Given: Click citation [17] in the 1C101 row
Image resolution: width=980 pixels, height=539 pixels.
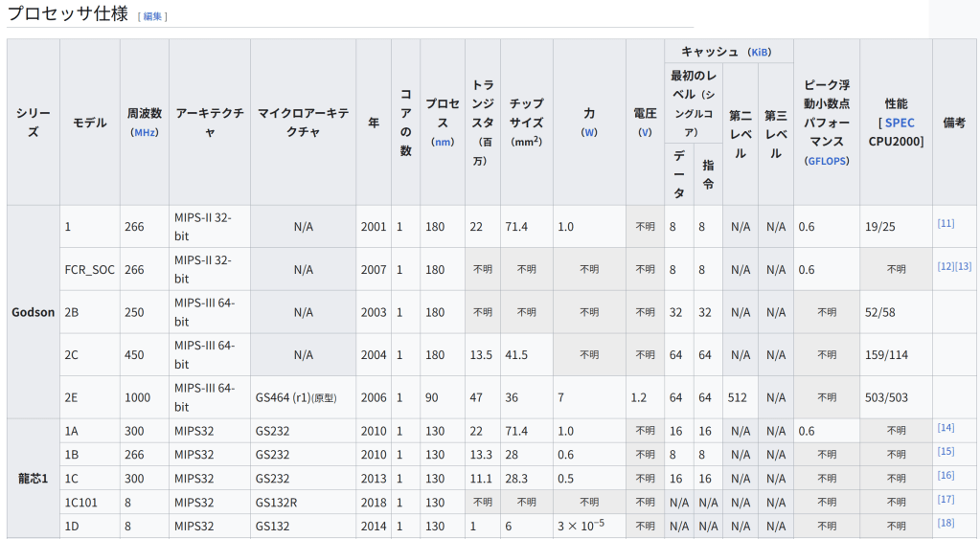Looking at the screenshot, I should coord(946,499).
